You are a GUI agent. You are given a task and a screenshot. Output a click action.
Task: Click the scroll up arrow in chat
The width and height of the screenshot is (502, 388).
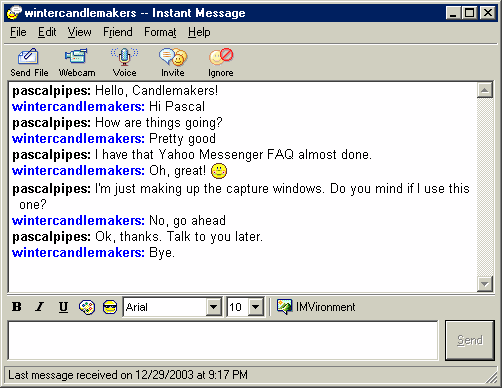tap(485, 90)
